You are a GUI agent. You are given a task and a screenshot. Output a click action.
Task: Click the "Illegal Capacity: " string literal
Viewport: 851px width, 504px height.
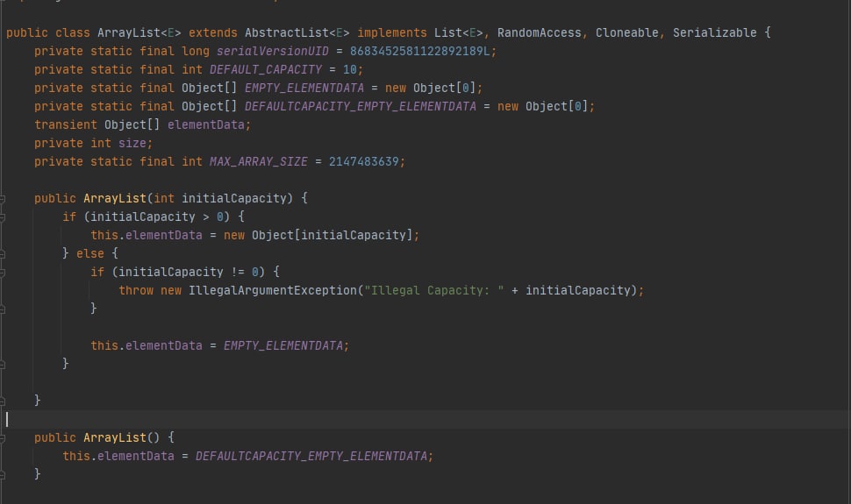point(434,291)
